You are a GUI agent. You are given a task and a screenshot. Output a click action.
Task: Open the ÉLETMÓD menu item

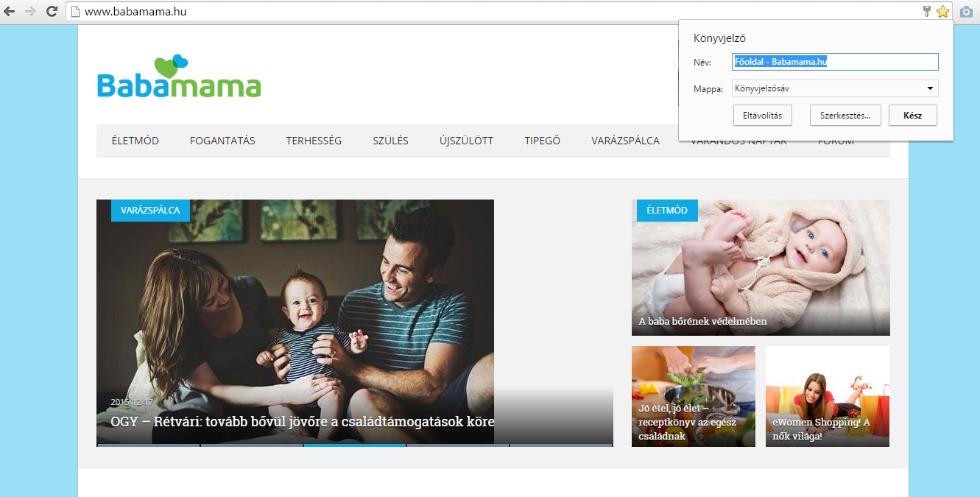click(x=135, y=141)
